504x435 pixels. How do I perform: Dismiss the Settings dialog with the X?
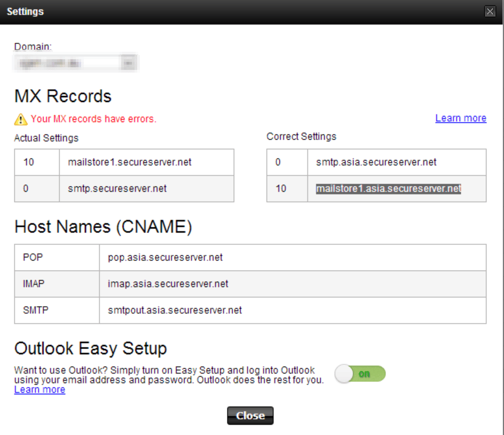point(490,11)
